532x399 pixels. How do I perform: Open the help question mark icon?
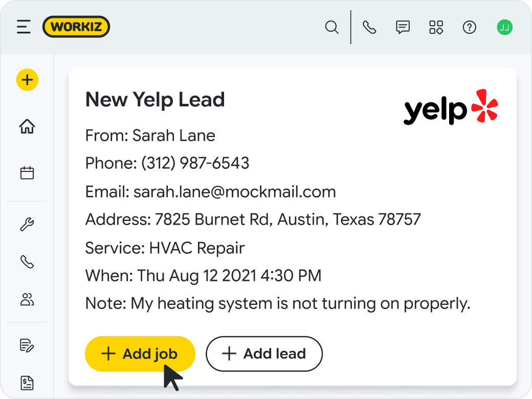[470, 27]
